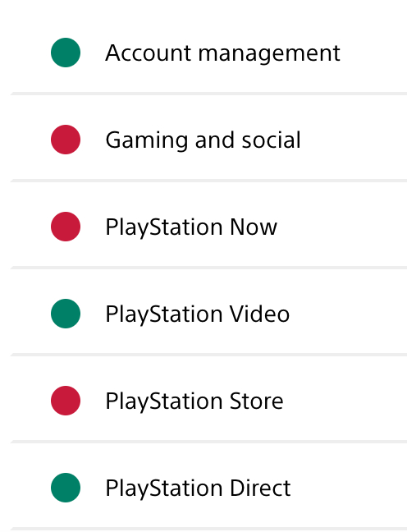
Task: Expand the Gaming and social service row
Action: click(208, 138)
